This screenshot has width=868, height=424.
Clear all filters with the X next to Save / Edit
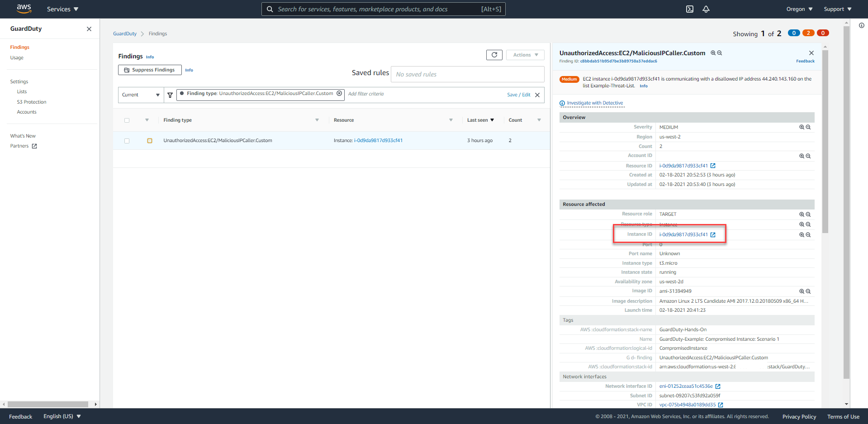pyautogui.click(x=537, y=95)
